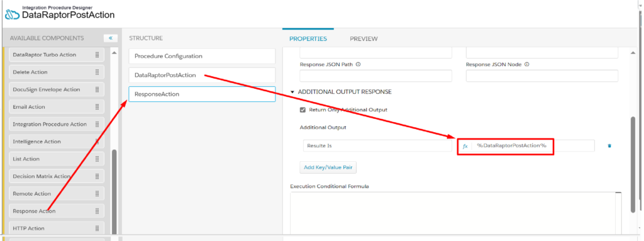
Task: Click the components list scrollbar thumb
Action: pos(114,193)
